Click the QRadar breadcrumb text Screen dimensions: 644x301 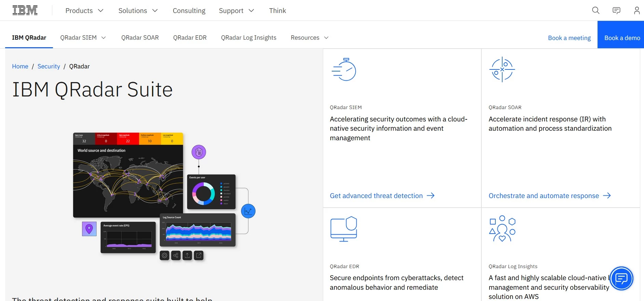point(79,66)
